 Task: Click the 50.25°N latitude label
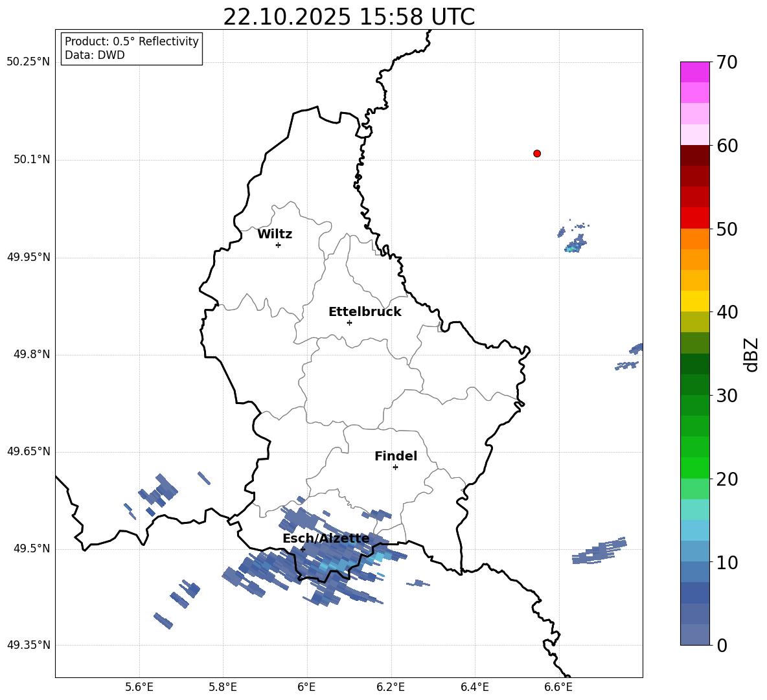click(x=29, y=62)
